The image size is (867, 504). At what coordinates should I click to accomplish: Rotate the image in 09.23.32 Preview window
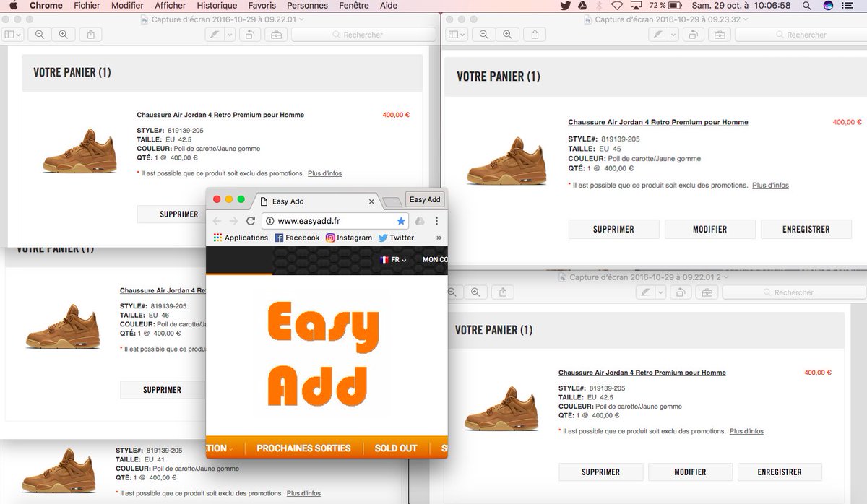[x=694, y=34]
